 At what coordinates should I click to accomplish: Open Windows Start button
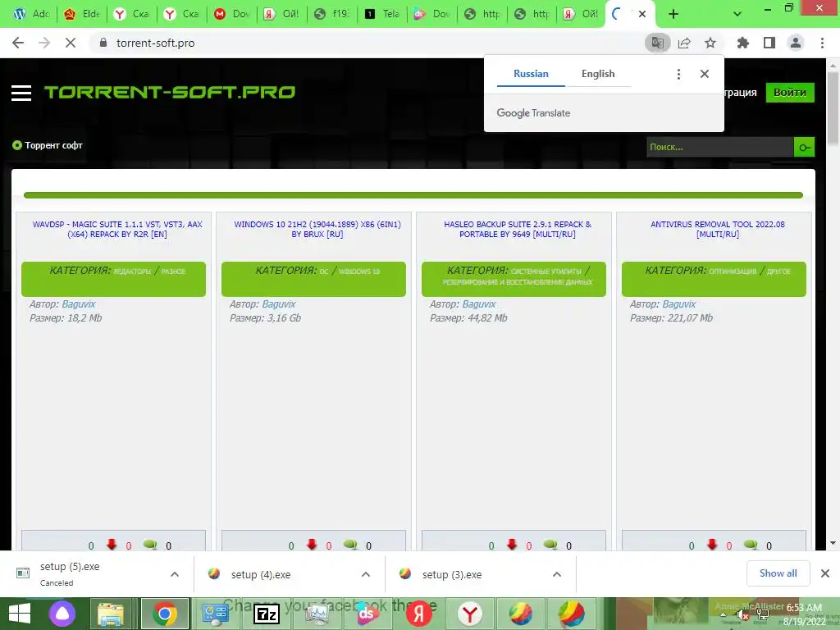[x=20, y=614]
